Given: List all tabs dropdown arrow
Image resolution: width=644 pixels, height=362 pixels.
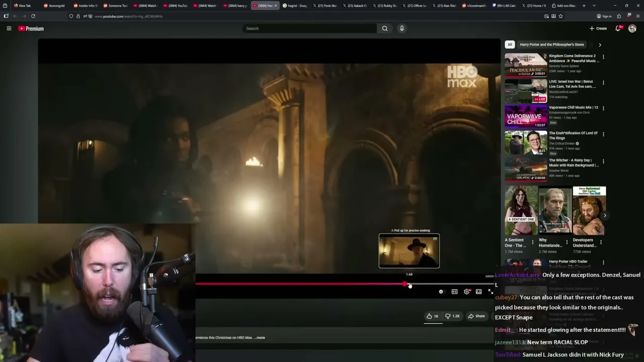Looking at the screenshot, I should (594, 6).
